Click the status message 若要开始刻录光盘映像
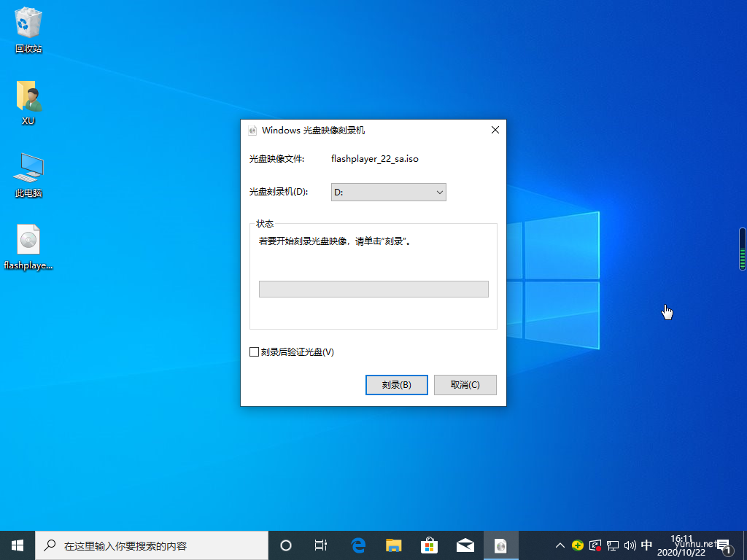Image resolution: width=747 pixels, height=560 pixels. [x=335, y=241]
